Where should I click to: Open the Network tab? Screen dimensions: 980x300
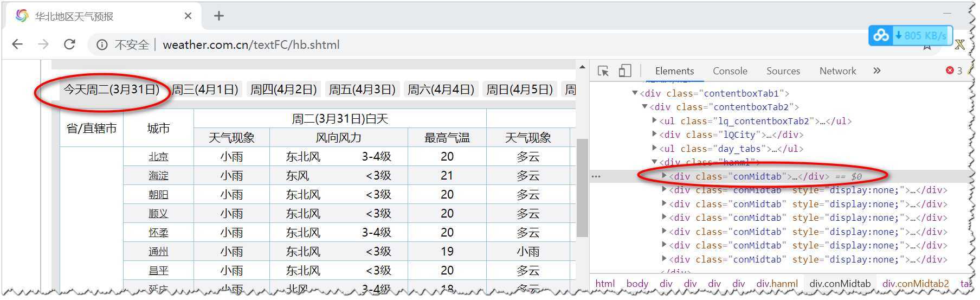pos(837,71)
